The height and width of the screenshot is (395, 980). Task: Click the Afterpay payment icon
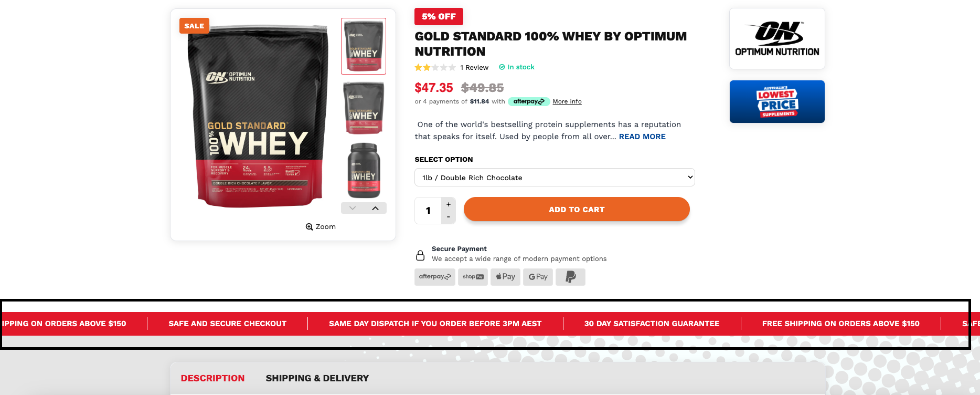pyautogui.click(x=434, y=277)
